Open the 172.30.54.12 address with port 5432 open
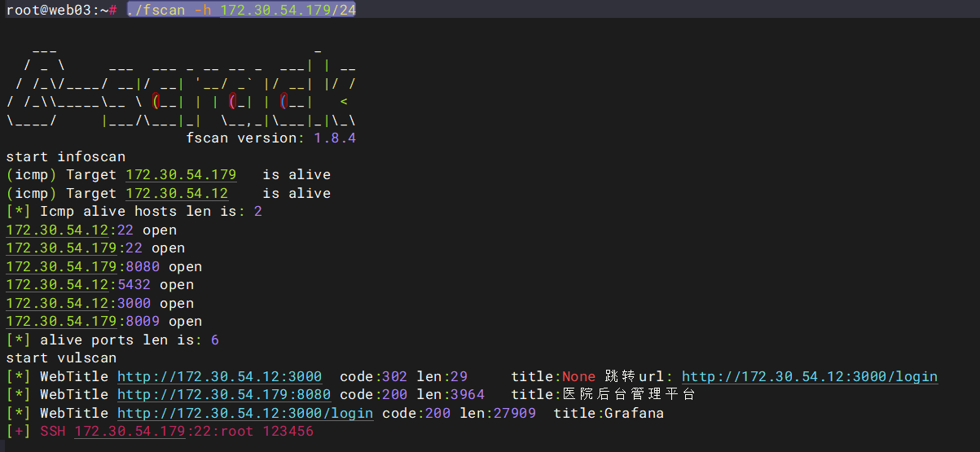 57,285
